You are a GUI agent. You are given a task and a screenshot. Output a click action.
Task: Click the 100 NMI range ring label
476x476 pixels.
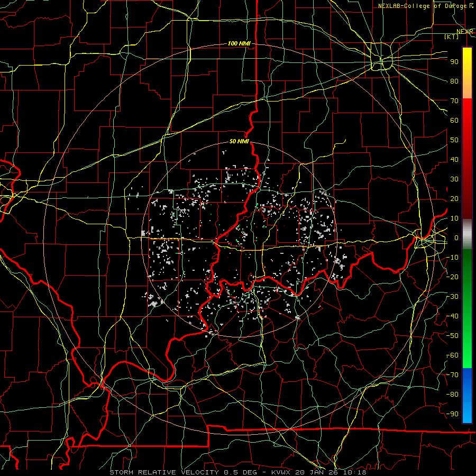point(239,44)
